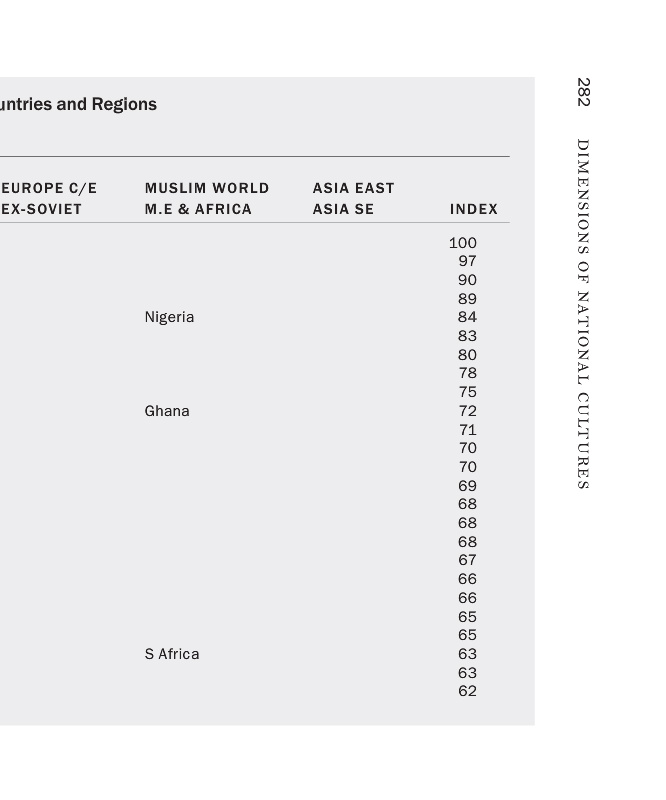
Task: Click the INDEX column header
Action: 473,209
